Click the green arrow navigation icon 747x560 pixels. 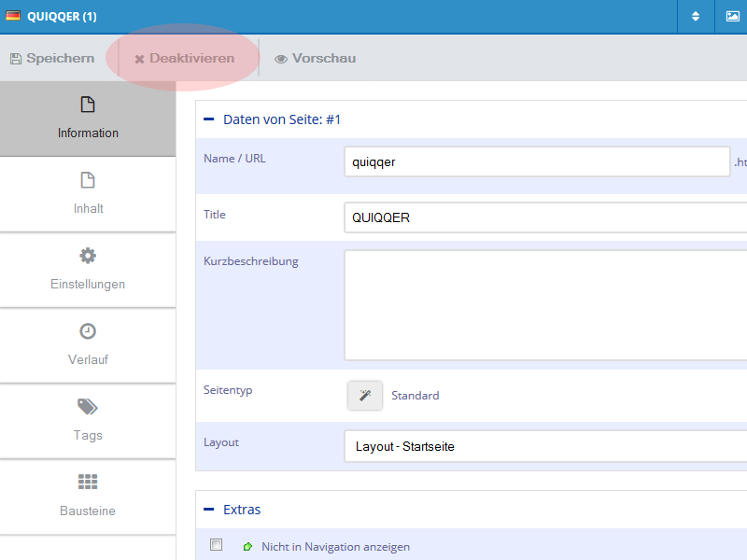(x=247, y=547)
